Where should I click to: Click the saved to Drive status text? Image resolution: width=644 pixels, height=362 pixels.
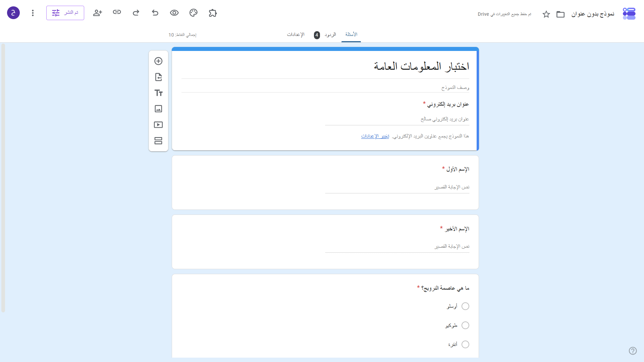click(504, 14)
